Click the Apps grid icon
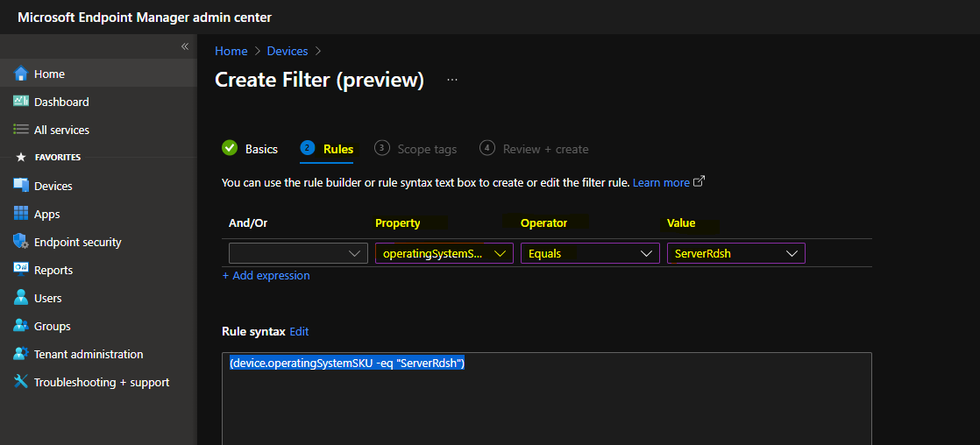Viewport: 980px width, 445px height. click(21, 214)
